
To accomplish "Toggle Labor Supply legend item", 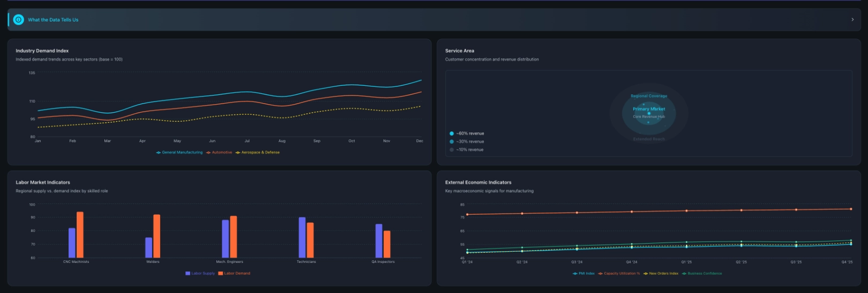I will [x=200, y=273].
